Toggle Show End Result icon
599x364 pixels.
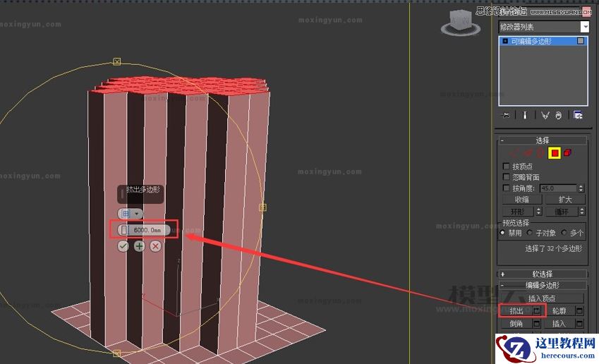coord(525,115)
